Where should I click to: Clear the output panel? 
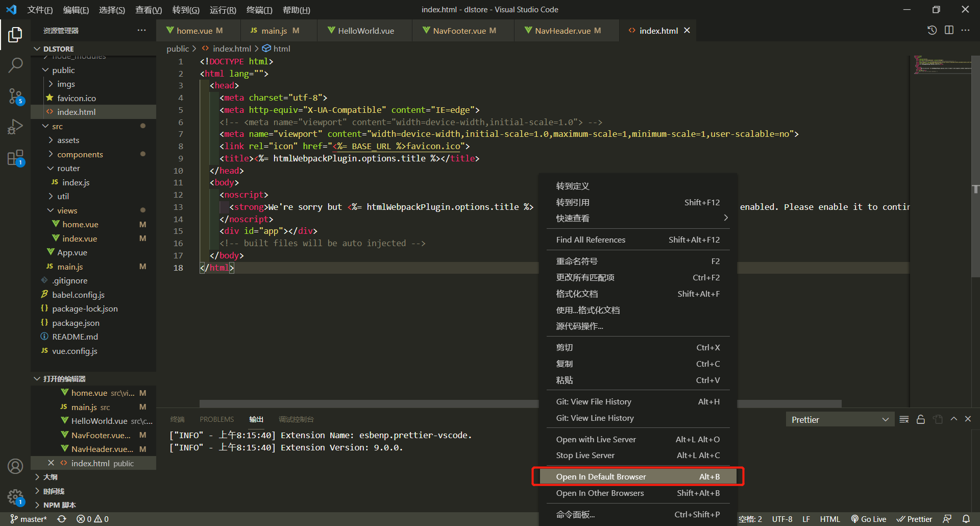tap(904, 419)
